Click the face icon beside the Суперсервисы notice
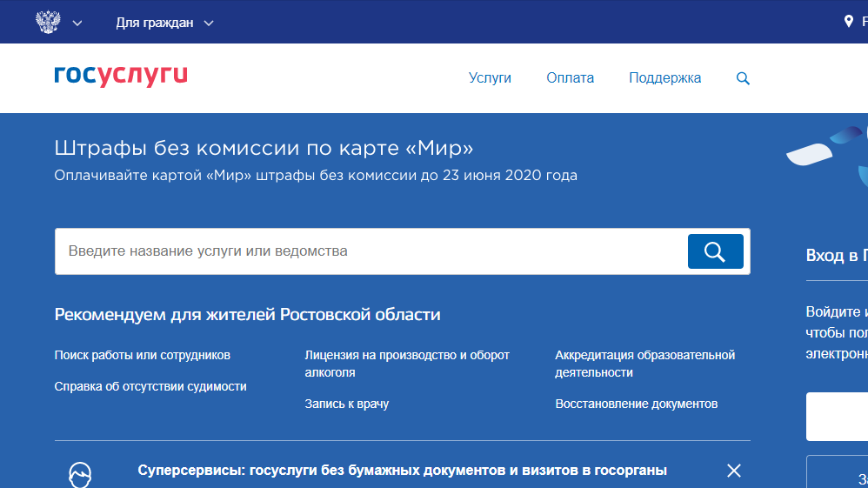 (x=80, y=475)
